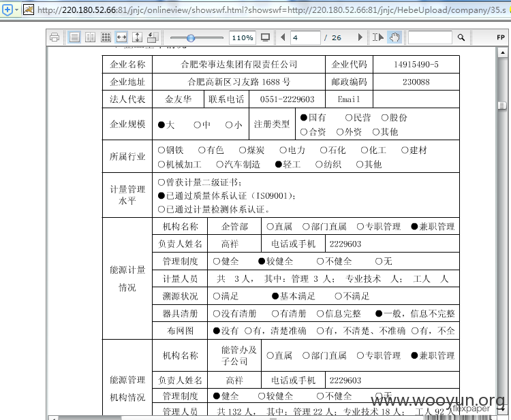Click the 器具清册 row label
Viewport: 511px width, 420px height.
click(x=180, y=314)
